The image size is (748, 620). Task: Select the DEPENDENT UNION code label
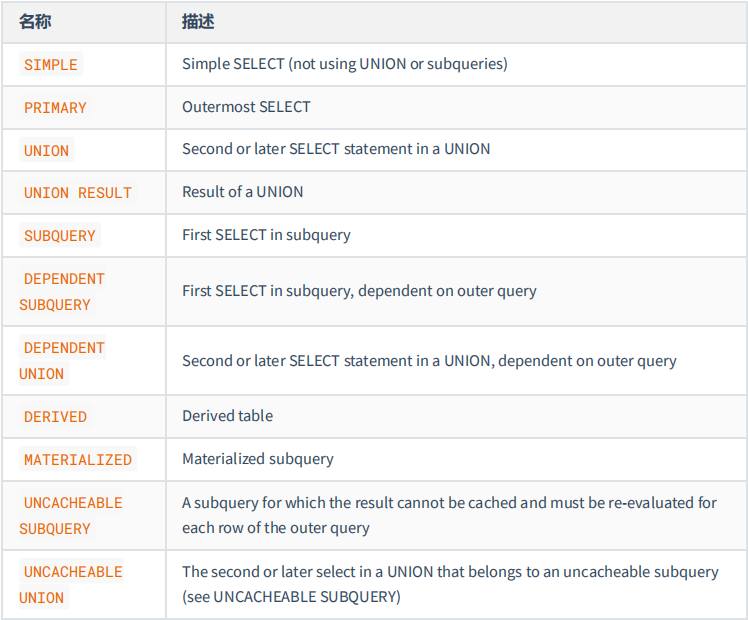(x=62, y=361)
